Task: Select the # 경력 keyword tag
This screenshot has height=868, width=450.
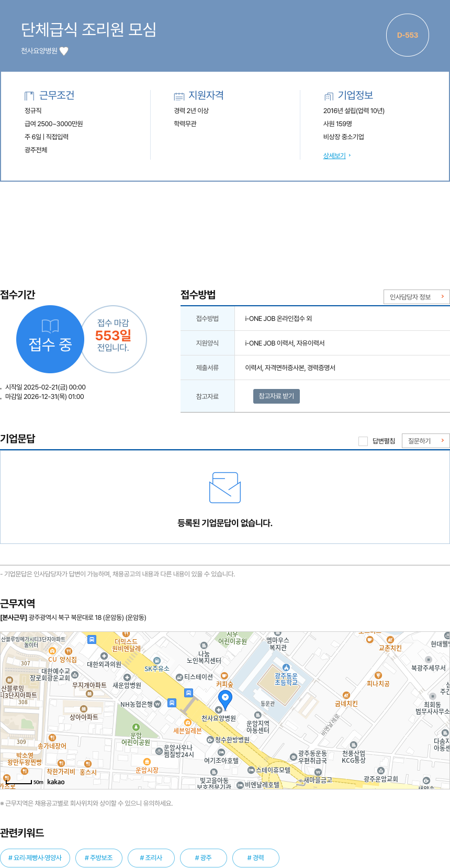Action: (256, 858)
